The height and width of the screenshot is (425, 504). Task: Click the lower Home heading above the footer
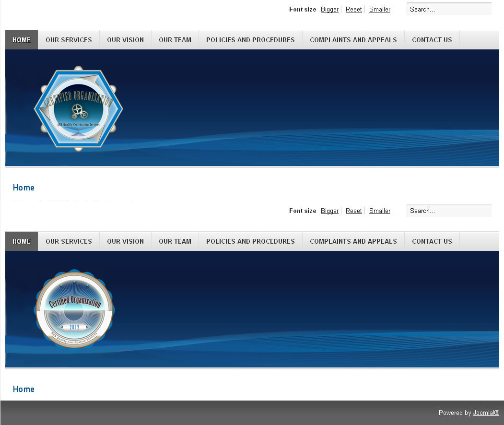pos(23,390)
